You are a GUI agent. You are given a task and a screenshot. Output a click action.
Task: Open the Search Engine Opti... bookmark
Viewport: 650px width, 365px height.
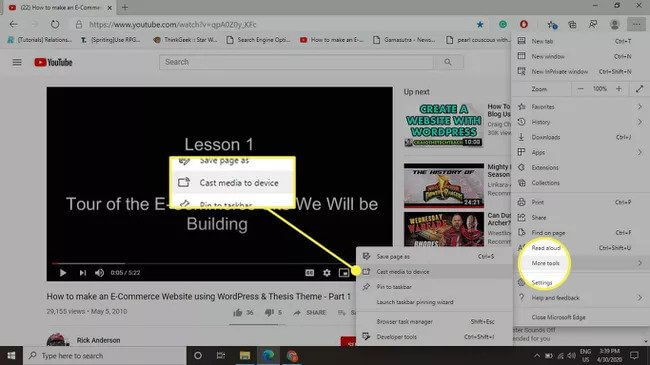pyautogui.click(x=258, y=40)
